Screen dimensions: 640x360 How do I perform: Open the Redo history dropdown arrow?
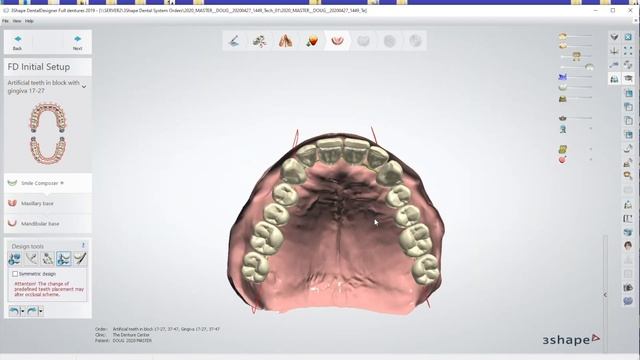point(41,311)
